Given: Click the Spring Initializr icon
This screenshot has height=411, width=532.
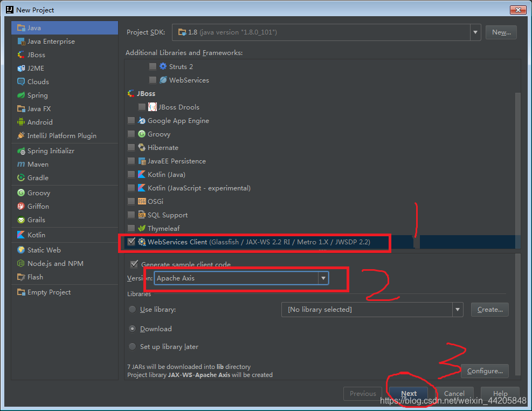Looking at the screenshot, I should 21,151.
